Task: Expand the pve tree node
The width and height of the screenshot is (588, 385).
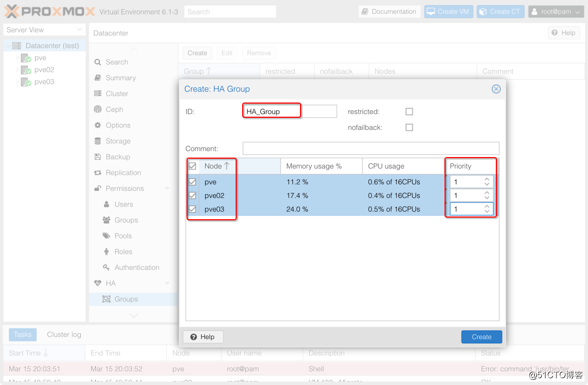Action: pos(17,58)
